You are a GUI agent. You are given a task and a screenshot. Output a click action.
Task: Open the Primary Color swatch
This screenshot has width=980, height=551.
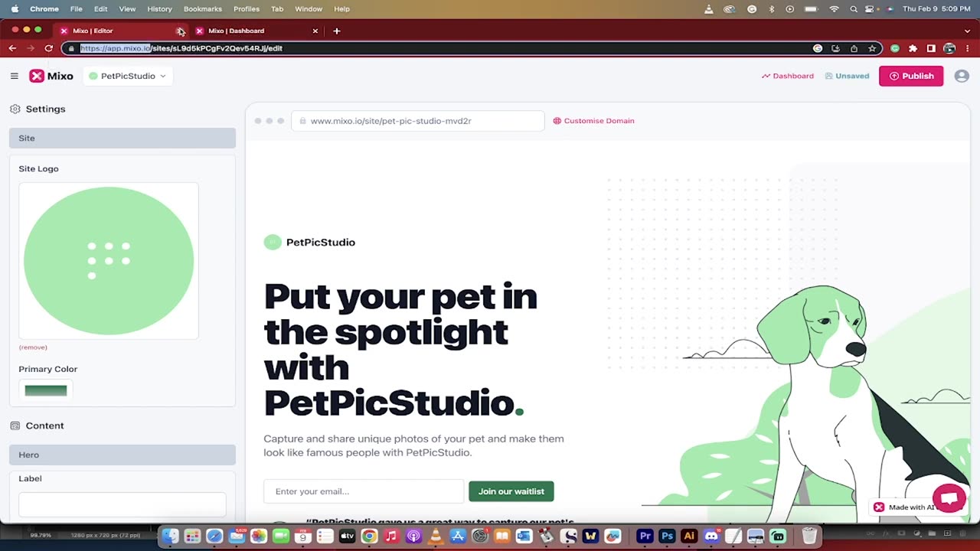tap(46, 390)
